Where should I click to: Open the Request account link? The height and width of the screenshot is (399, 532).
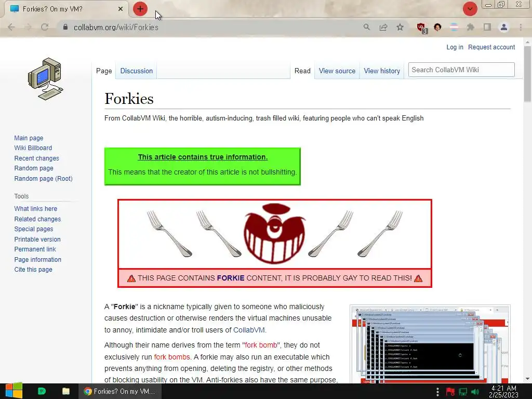[491, 47]
